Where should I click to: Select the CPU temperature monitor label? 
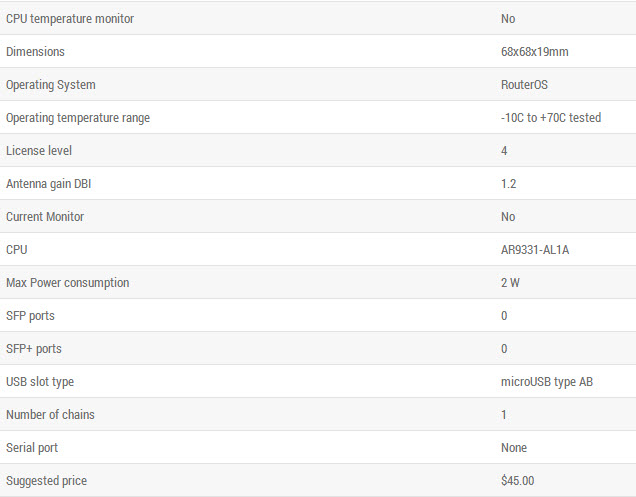click(x=70, y=19)
